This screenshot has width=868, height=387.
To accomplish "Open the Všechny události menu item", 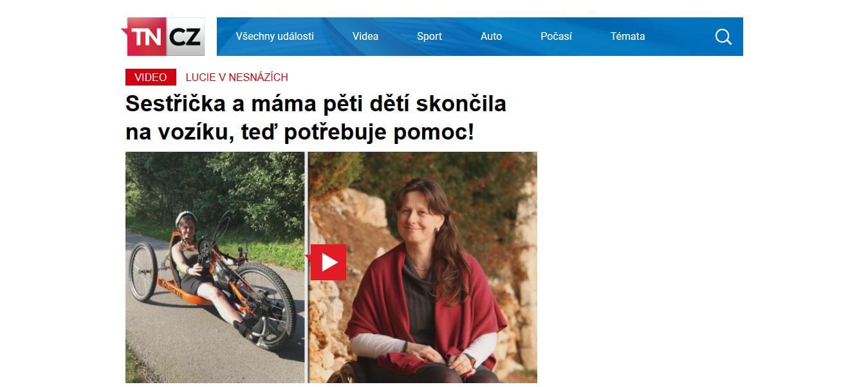I will tap(275, 37).
